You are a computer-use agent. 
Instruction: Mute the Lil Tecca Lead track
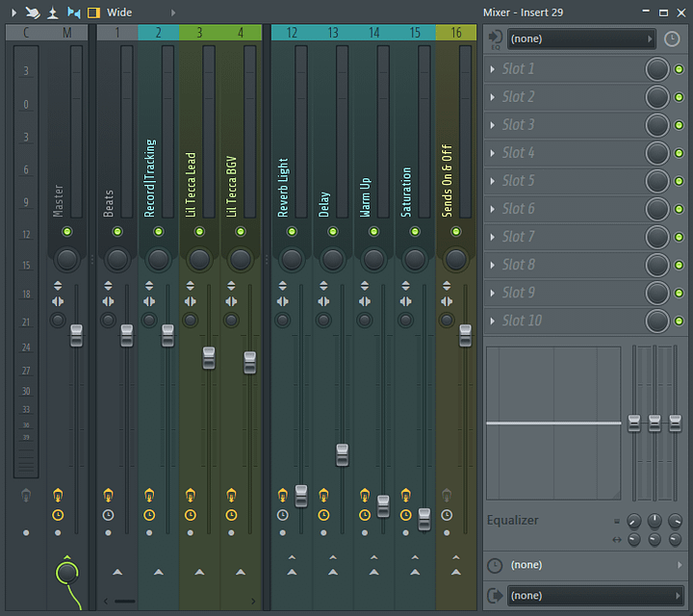[199, 232]
